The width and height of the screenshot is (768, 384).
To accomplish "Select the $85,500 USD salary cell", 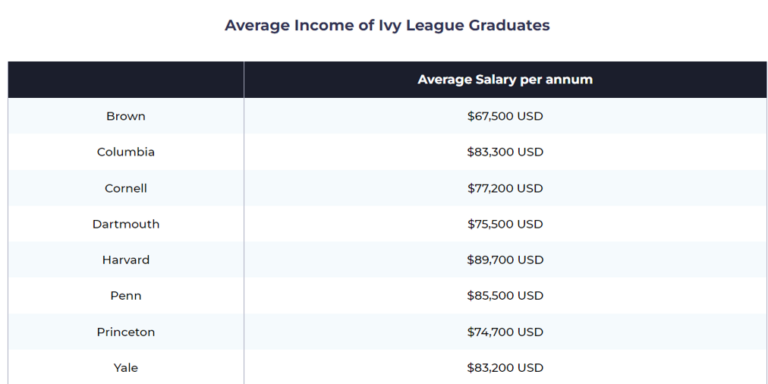I will tap(505, 296).
